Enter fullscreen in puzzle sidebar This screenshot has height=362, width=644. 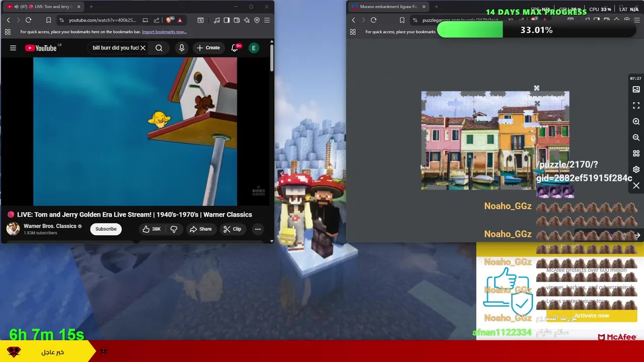636,106
